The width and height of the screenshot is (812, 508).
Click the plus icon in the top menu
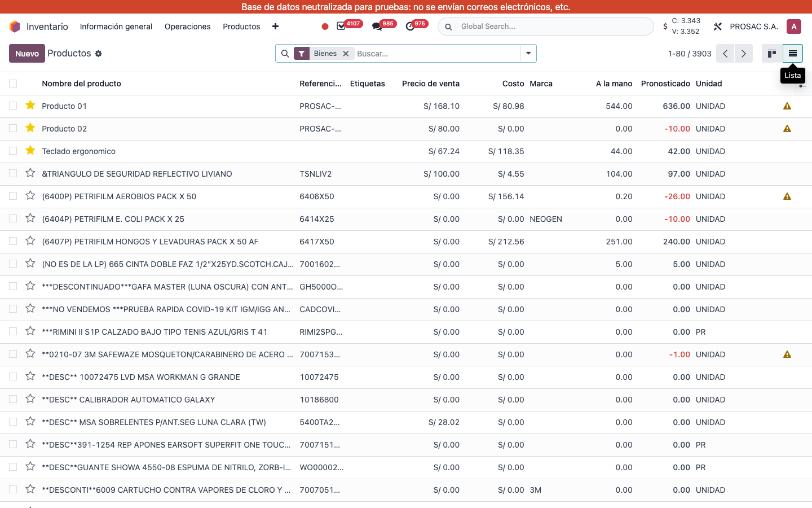(x=275, y=27)
